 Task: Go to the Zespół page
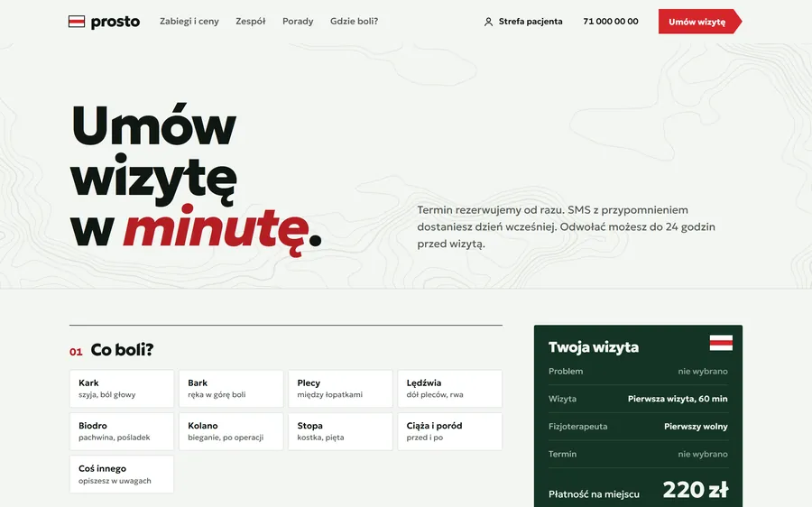(x=251, y=22)
